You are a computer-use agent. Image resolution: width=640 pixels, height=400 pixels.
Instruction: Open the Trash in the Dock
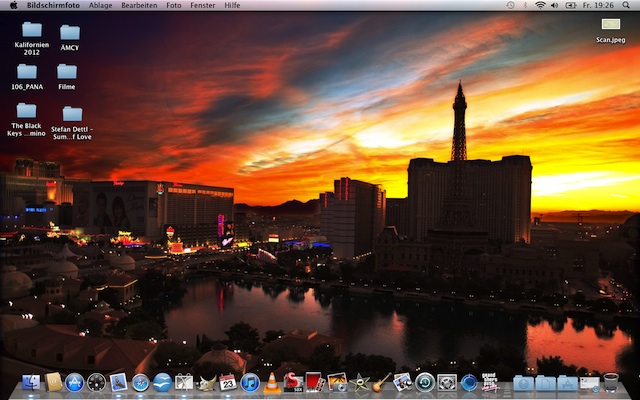click(611, 382)
